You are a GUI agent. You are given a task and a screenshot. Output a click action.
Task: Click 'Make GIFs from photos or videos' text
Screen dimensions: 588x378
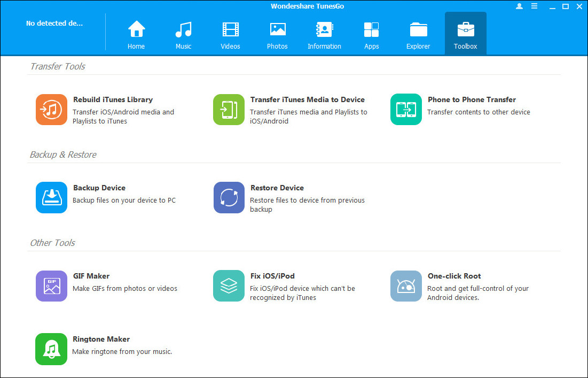coord(125,288)
